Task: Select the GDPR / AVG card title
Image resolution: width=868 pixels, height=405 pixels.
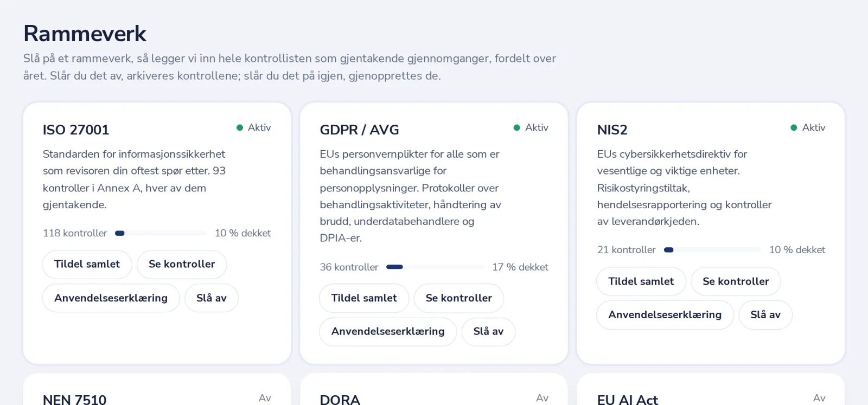Action: 360,130
